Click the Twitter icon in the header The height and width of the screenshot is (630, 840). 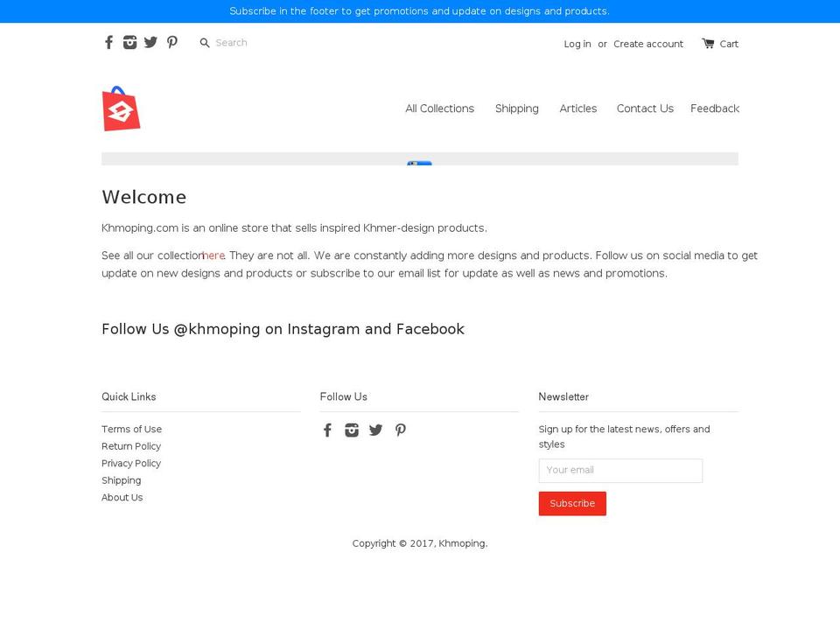(x=150, y=42)
